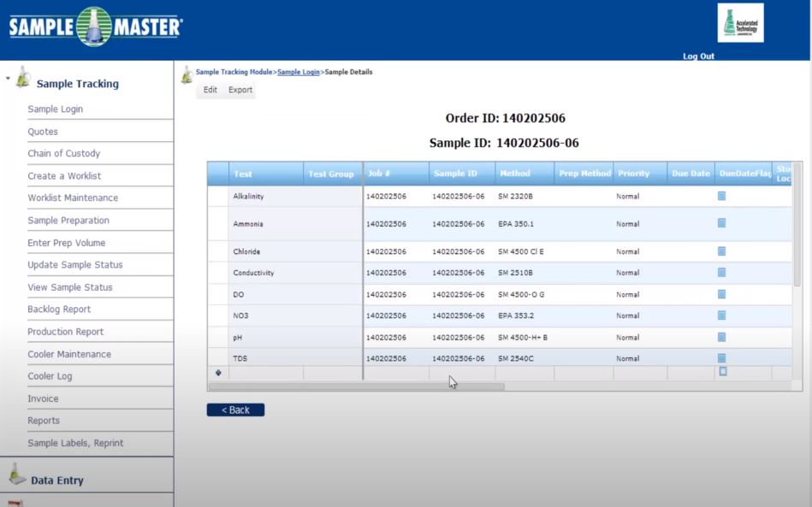This screenshot has height=507, width=812.
Task: Select the 'SM 2540C' method cell
Action: pyautogui.click(x=525, y=358)
